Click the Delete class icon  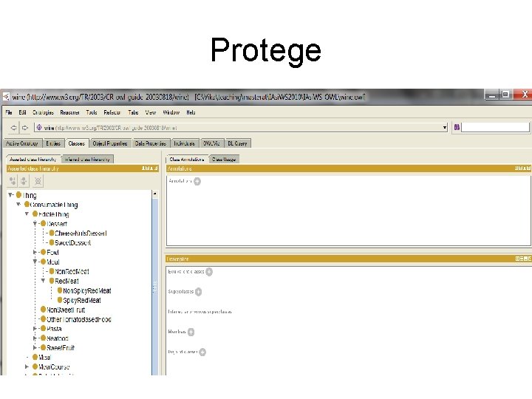click(x=38, y=181)
